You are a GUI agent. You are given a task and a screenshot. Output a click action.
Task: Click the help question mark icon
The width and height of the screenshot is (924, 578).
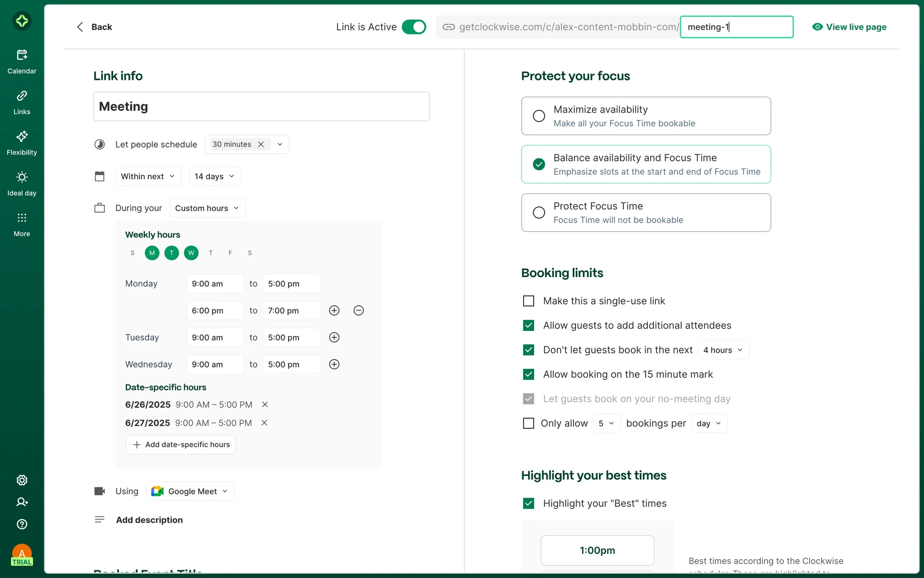point(22,524)
